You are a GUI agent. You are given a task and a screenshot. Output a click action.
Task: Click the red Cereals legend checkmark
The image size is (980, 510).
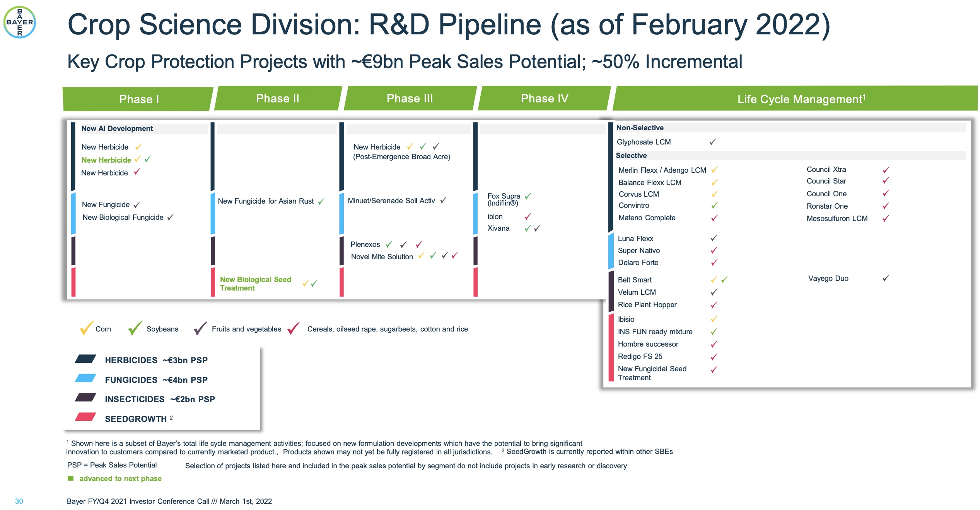(x=294, y=328)
